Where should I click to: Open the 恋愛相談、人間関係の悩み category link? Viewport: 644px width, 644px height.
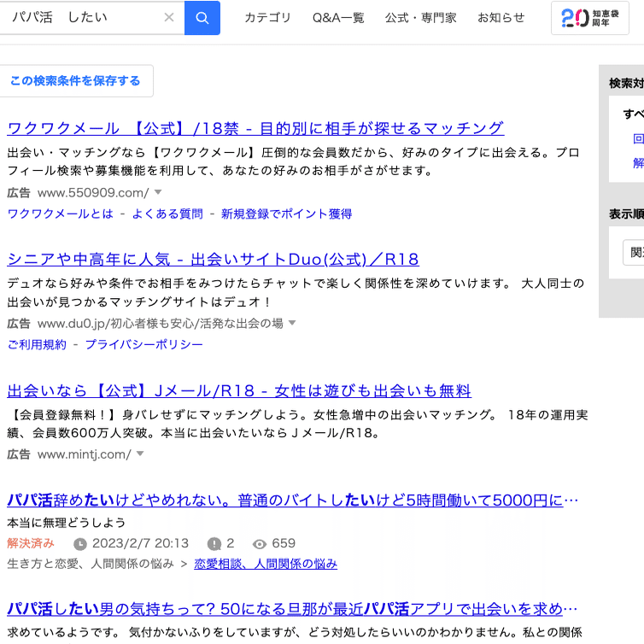tap(266, 564)
